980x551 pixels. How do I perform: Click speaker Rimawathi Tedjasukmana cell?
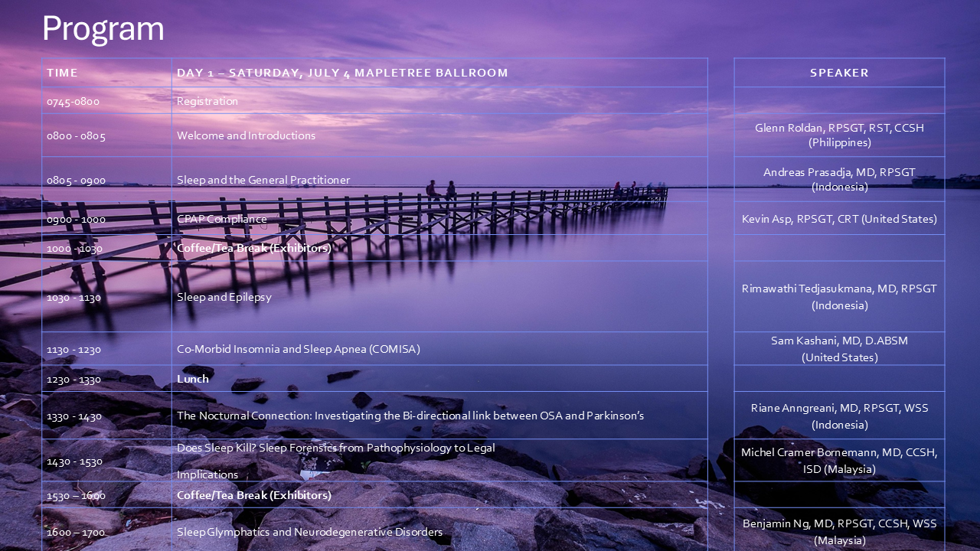tap(839, 296)
